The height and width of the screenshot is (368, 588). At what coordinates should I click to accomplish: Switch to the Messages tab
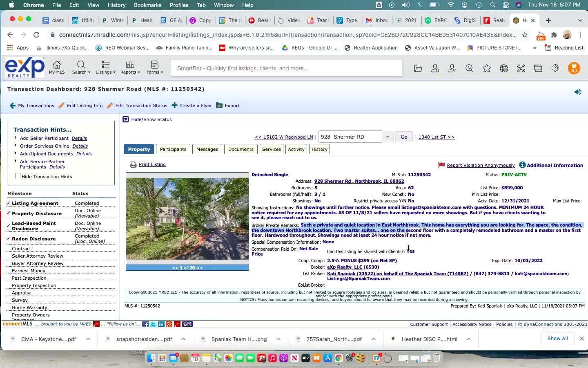pyautogui.click(x=207, y=149)
